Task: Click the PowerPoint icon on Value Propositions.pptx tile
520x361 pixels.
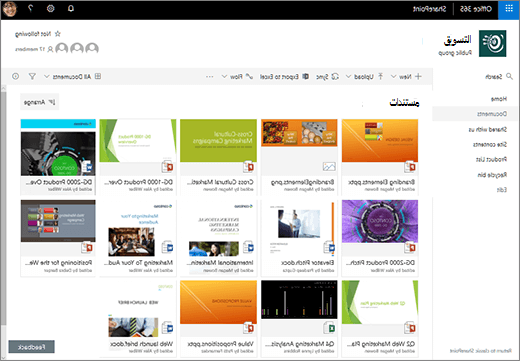Action: click(248, 328)
